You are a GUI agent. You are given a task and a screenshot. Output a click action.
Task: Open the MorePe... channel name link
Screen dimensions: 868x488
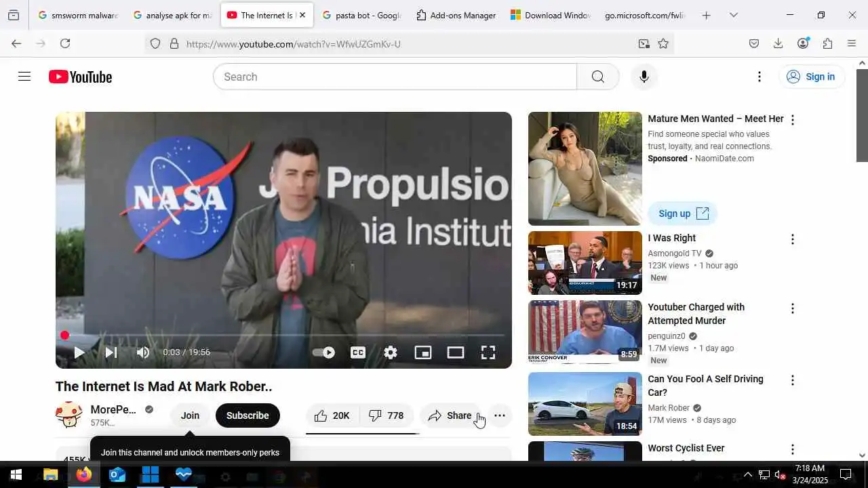(x=113, y=409)
